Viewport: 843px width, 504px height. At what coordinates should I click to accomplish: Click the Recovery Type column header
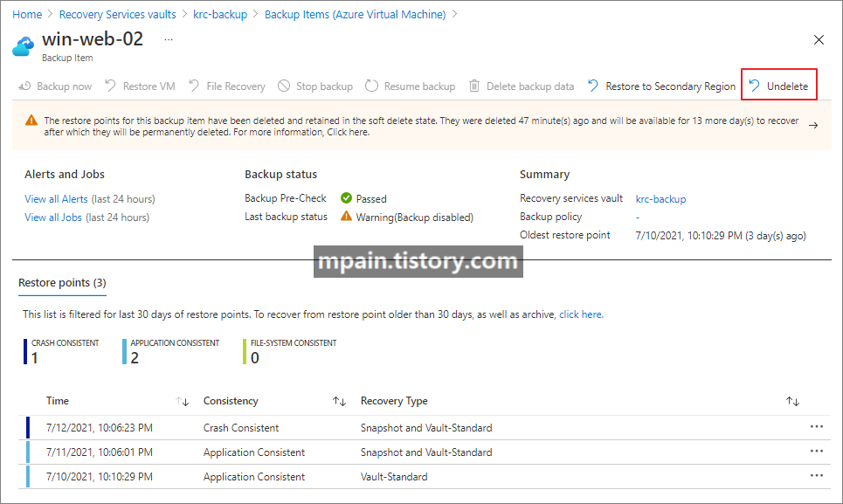click(x=394, y=401)
